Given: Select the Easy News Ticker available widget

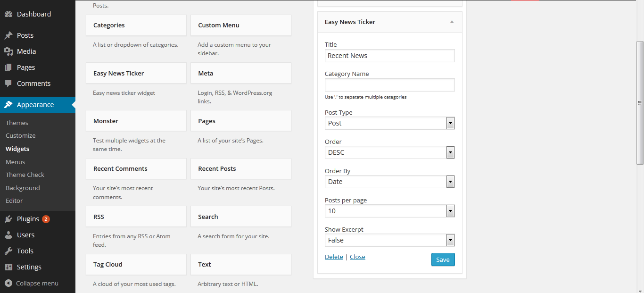Looking at the screenshot, I should point(136,73).
